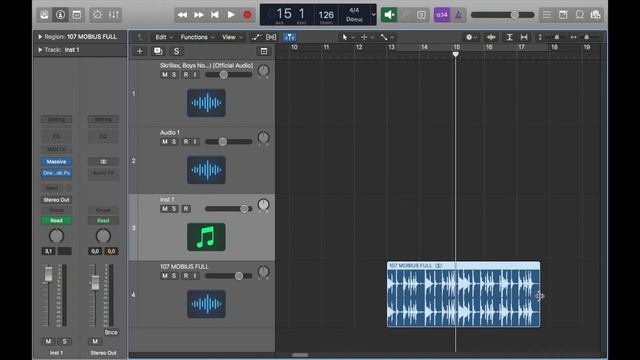Click the Inst 1 channel Setting button
The image size is (640, 360).
[56, 119]
